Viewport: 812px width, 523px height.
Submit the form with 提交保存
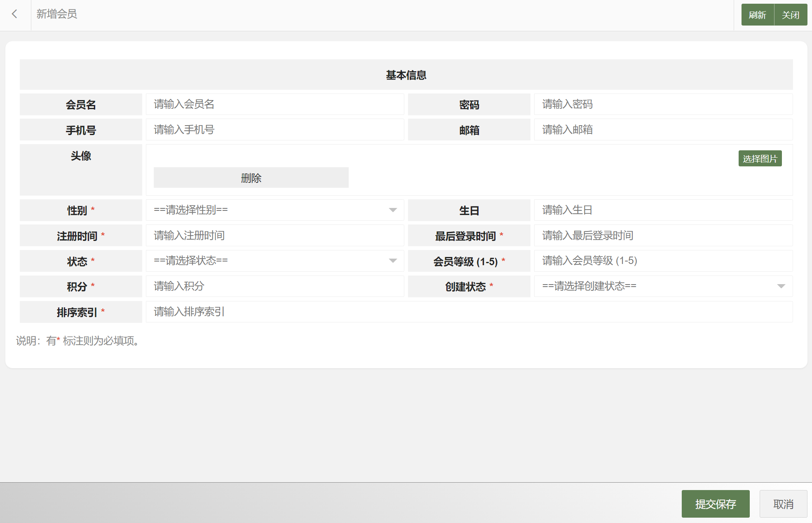(715, 504)
